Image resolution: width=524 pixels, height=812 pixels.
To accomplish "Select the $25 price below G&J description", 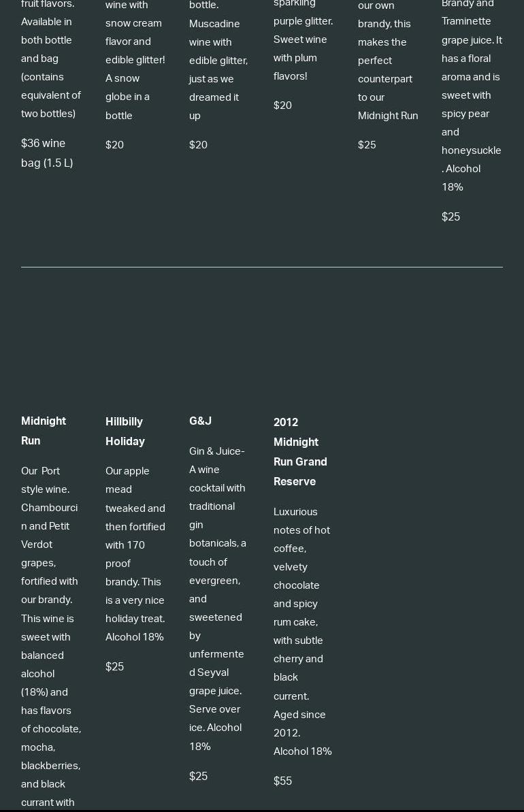I will pos(198,777).
